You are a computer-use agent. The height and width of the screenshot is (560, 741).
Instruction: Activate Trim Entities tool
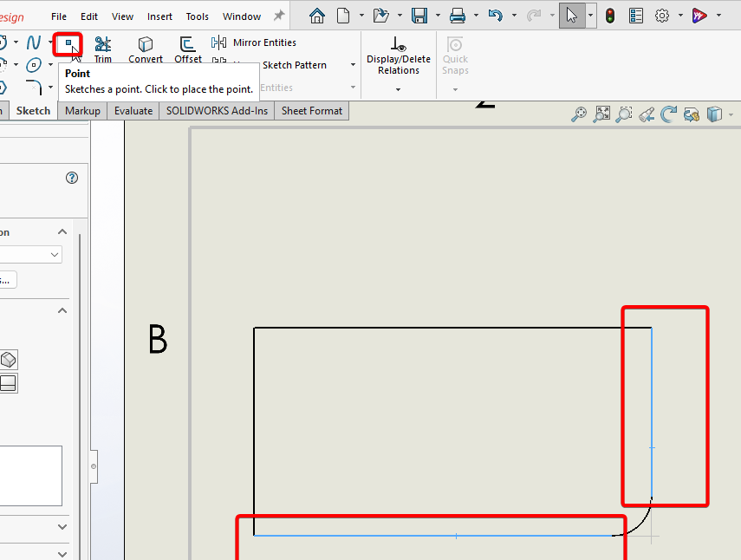[x=102, y=49]
